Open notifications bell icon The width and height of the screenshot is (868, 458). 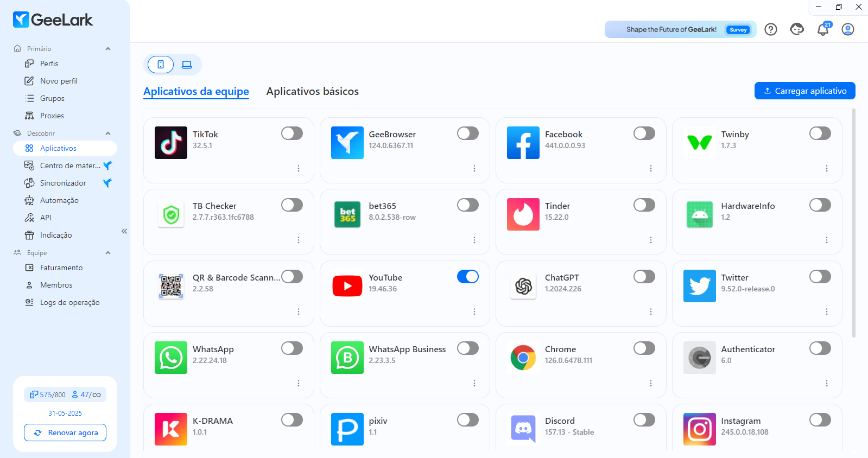[823, 29]
